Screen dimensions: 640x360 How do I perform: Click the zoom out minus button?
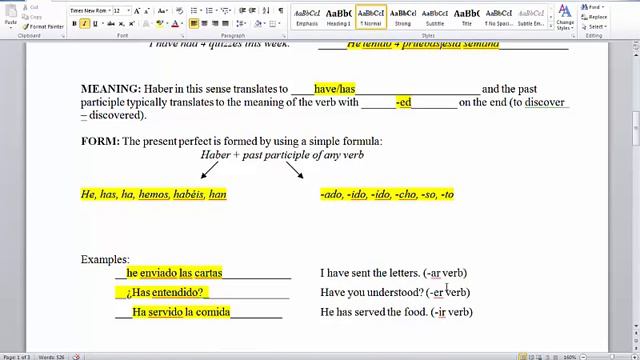tap(584, 357)
